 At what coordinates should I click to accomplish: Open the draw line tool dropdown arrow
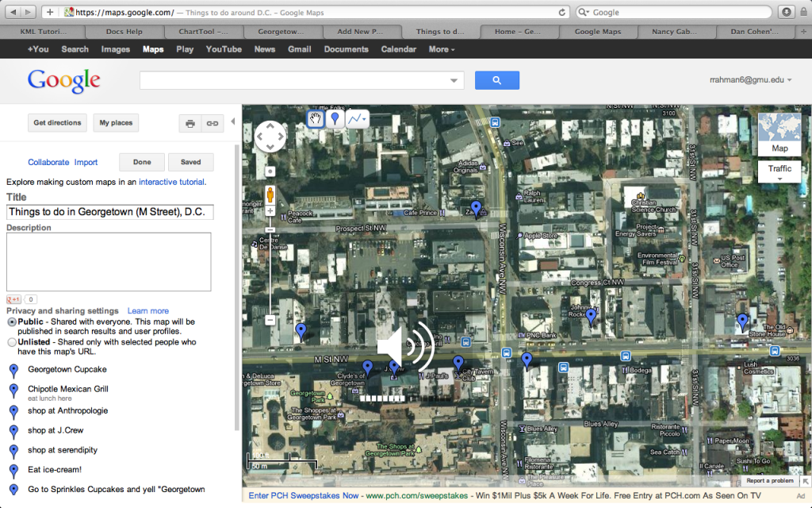tap(365, 119)
